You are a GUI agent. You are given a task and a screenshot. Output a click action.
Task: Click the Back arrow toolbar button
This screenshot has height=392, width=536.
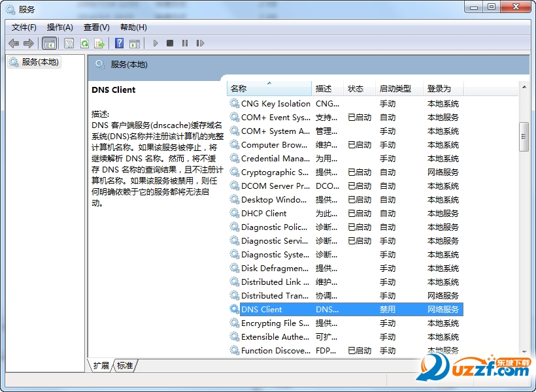click(14, 43)
